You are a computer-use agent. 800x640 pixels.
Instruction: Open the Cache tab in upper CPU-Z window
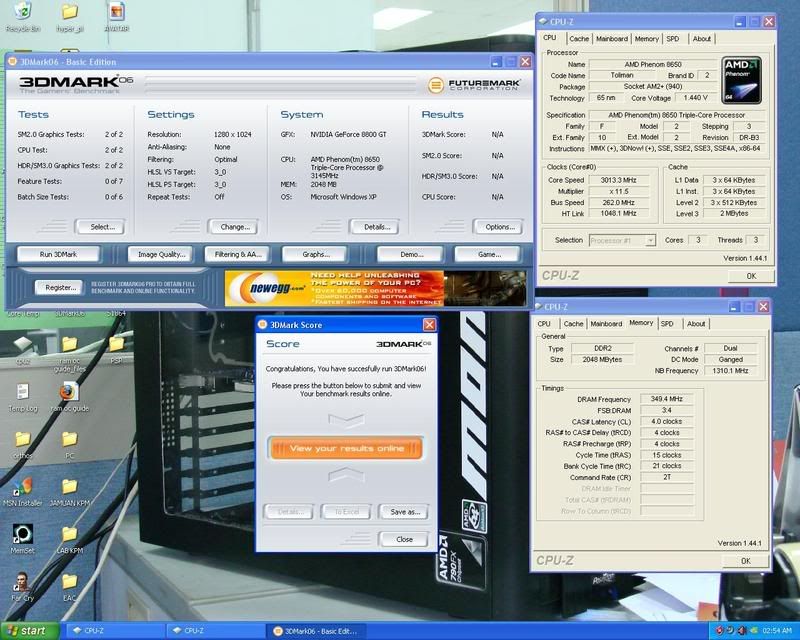578,39
